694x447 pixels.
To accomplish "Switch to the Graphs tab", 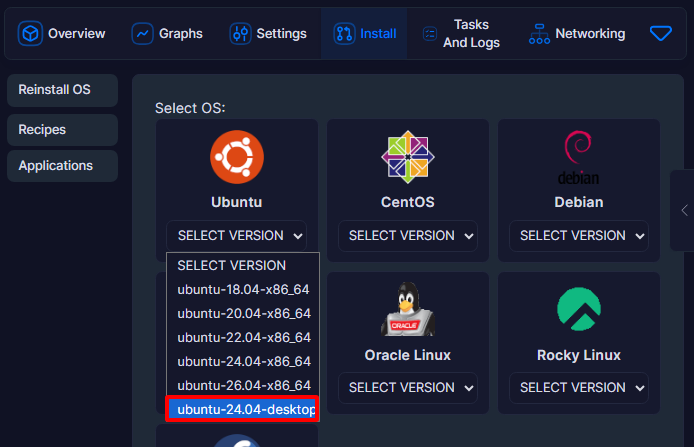I will (x=167, y=34).
